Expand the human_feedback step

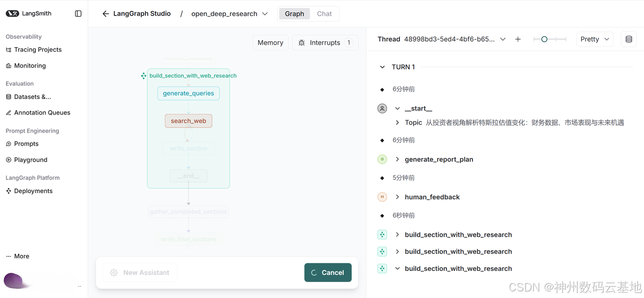point(397,197)
